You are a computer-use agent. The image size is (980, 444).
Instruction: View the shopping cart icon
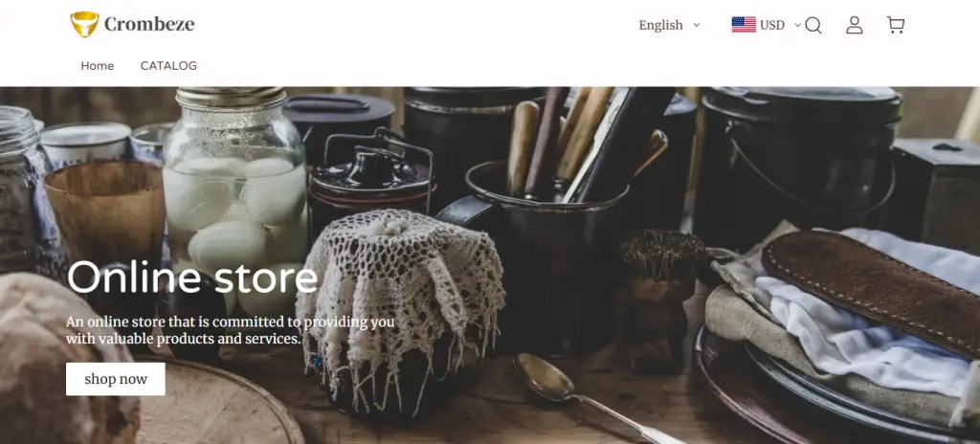[896, 25]
